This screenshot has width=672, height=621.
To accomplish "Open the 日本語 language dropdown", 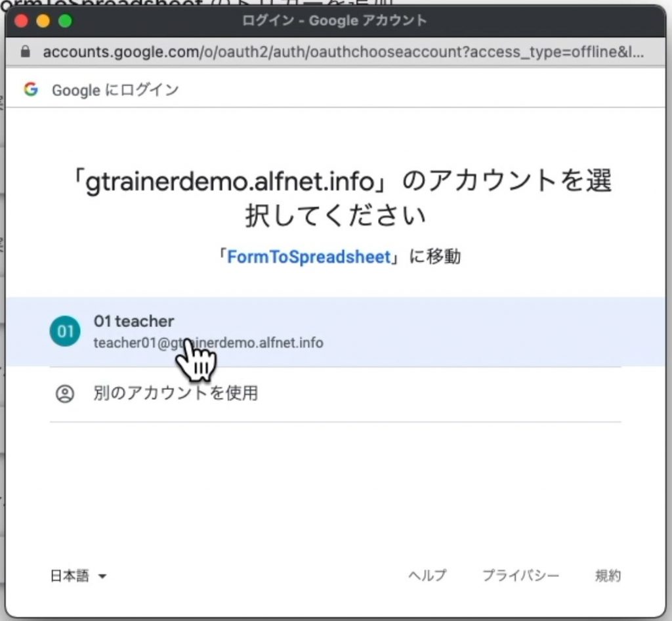I will (79, 576).
